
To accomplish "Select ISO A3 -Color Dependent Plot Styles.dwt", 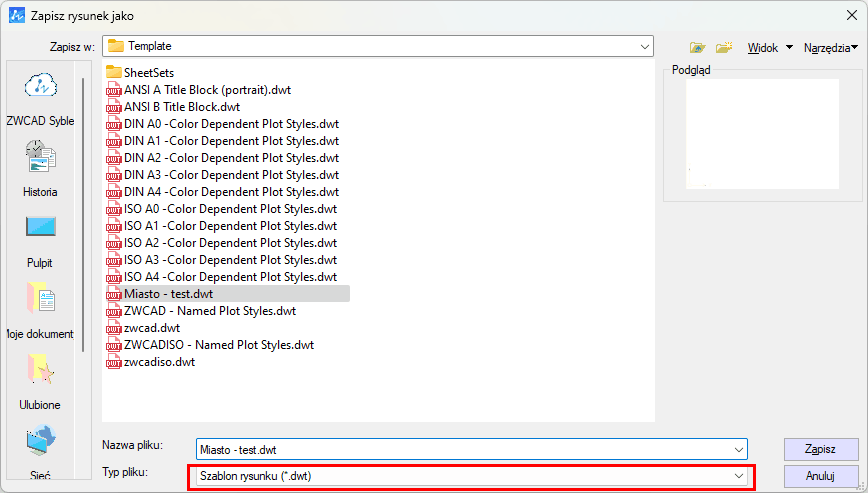I will coord(230,260).
